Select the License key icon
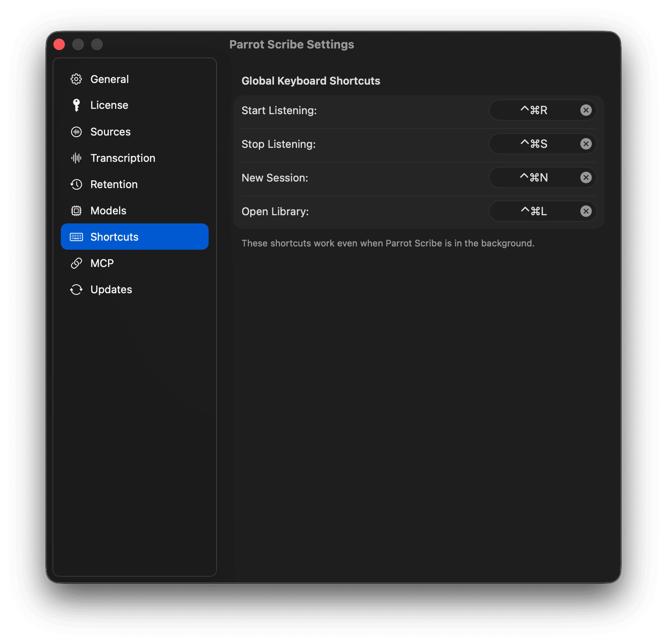The height and width of the screenshot is (644, 667). pos(76,105)
